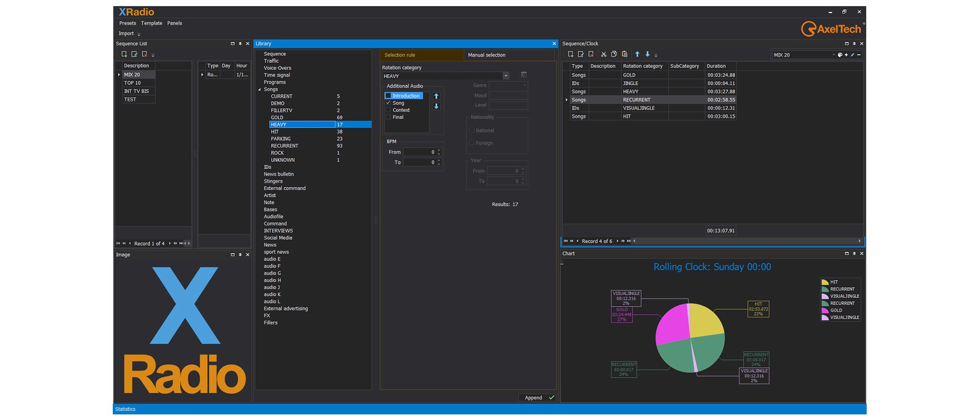
Task: Collapse the Songs tree node
Action: pyautogui.click(x=259, y=89)
